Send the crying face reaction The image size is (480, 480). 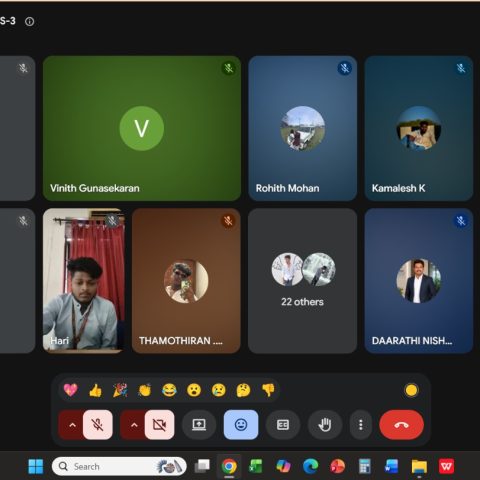click(219, 390)
